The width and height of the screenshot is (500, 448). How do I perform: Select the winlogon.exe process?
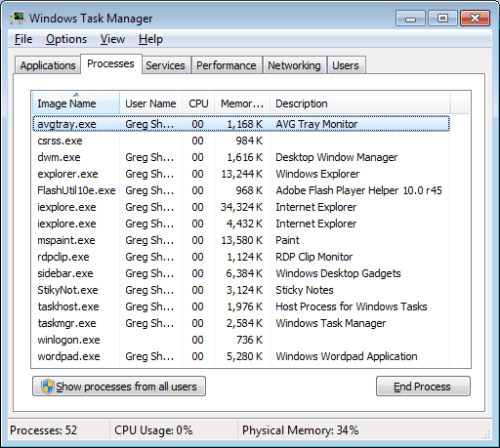point(241,340)
